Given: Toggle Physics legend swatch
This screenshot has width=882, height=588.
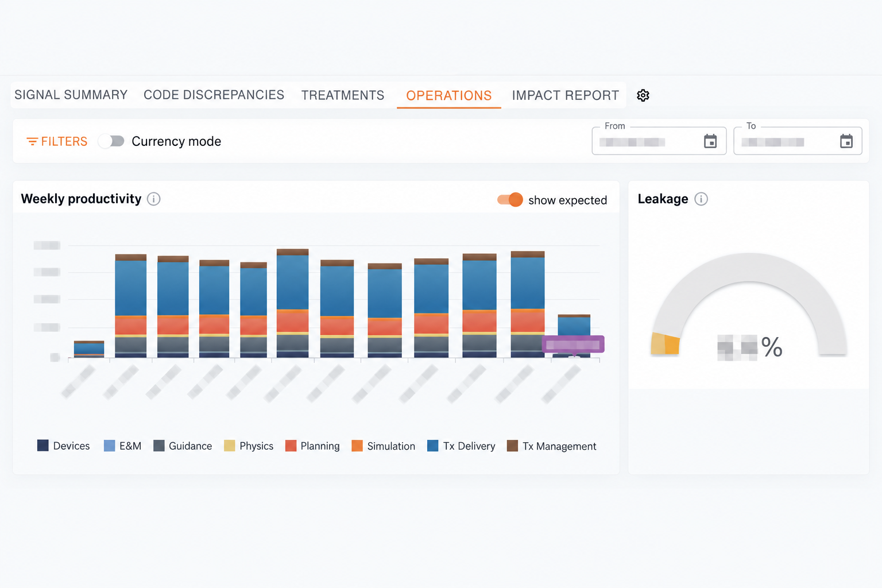Looking at the screenshot, I should 230,446.
